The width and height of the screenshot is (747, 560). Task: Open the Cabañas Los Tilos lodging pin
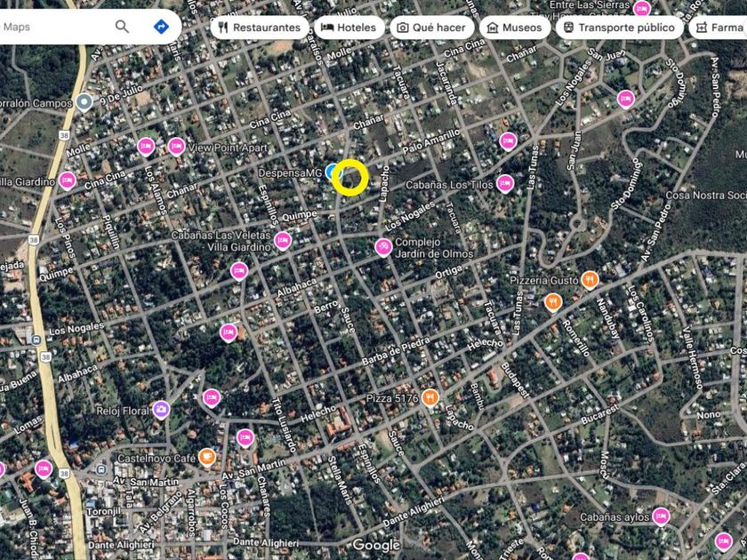(505, 183)
